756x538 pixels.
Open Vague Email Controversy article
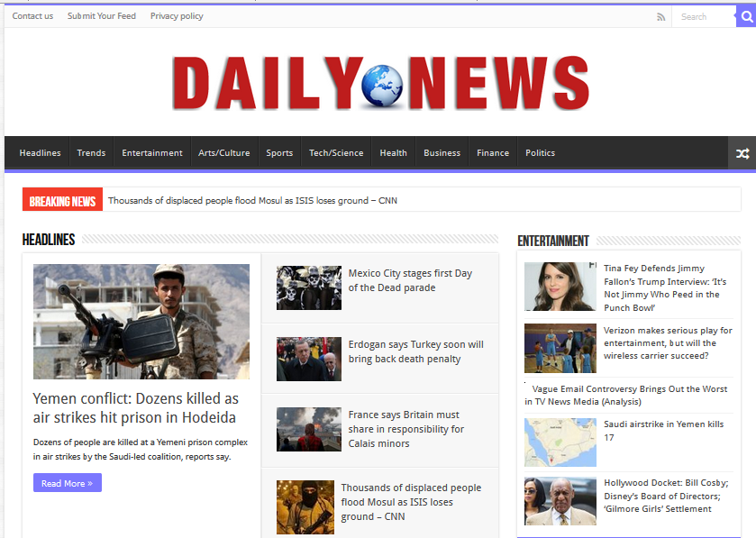[626, 396]
